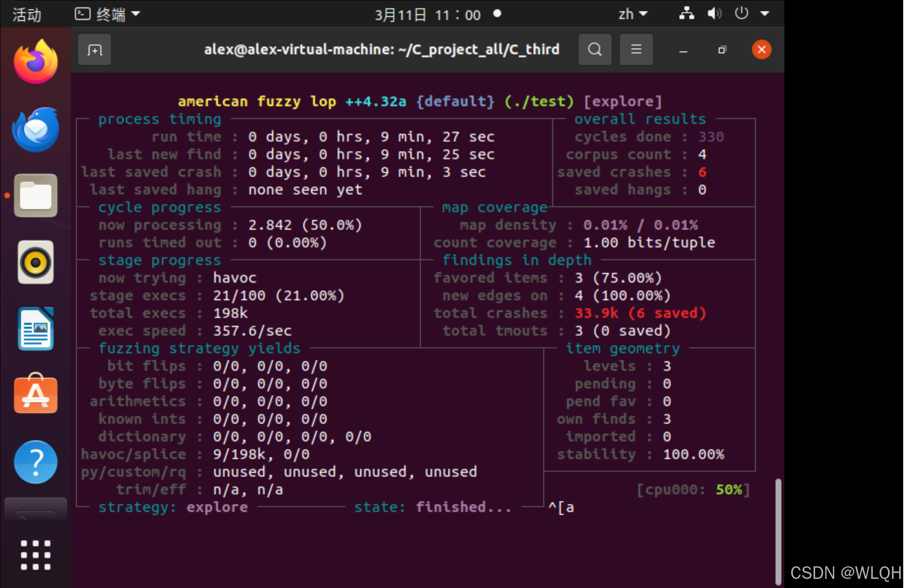Click the exec speed '357.6/sec' value

pyautogui.click(x=252, y=331)
